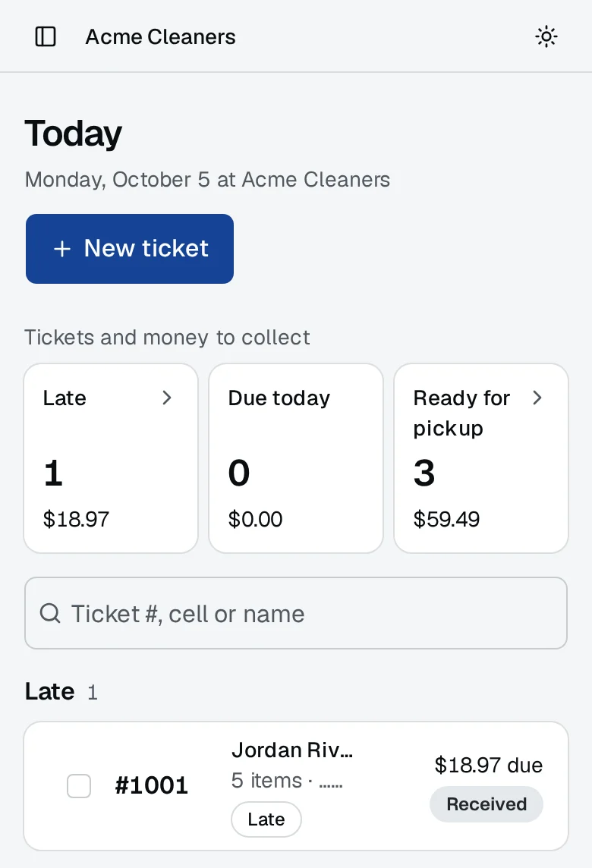
Task: Open the Late card chevron arrow
Action: coord(167,398)
